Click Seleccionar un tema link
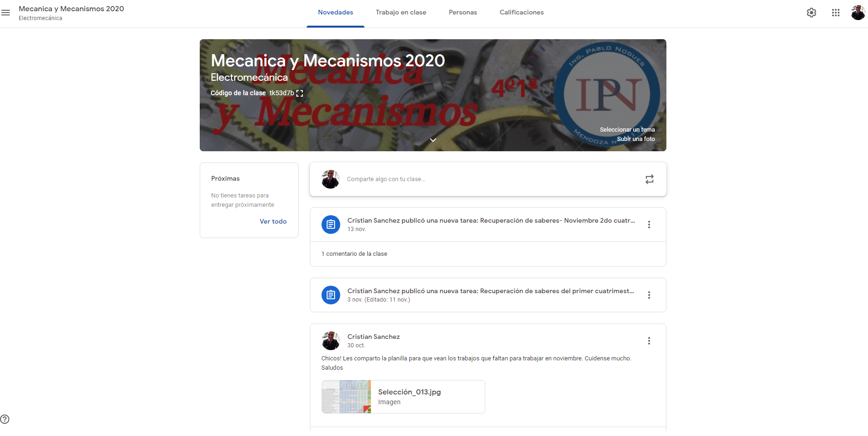The width and height of the screenshot is (868, 436). pyautogui.click(x=627, y=130)
